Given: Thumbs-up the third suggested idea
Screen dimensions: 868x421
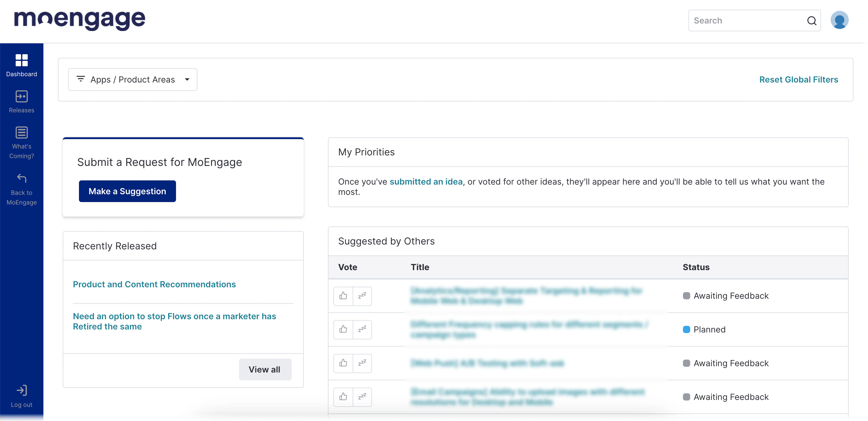Looking at the screenshot, I should (343, 363).
